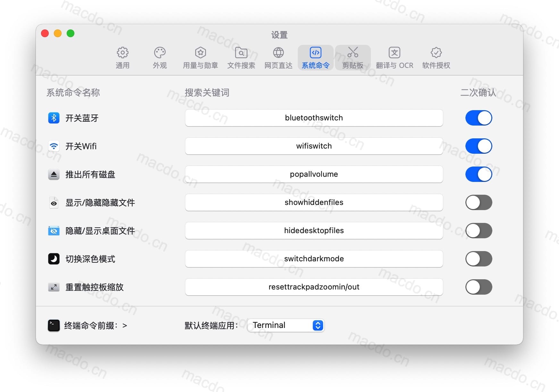Select the 系统命令 code icon
Image resolution: width=559 pixels, height=392 pixels.
315,52
